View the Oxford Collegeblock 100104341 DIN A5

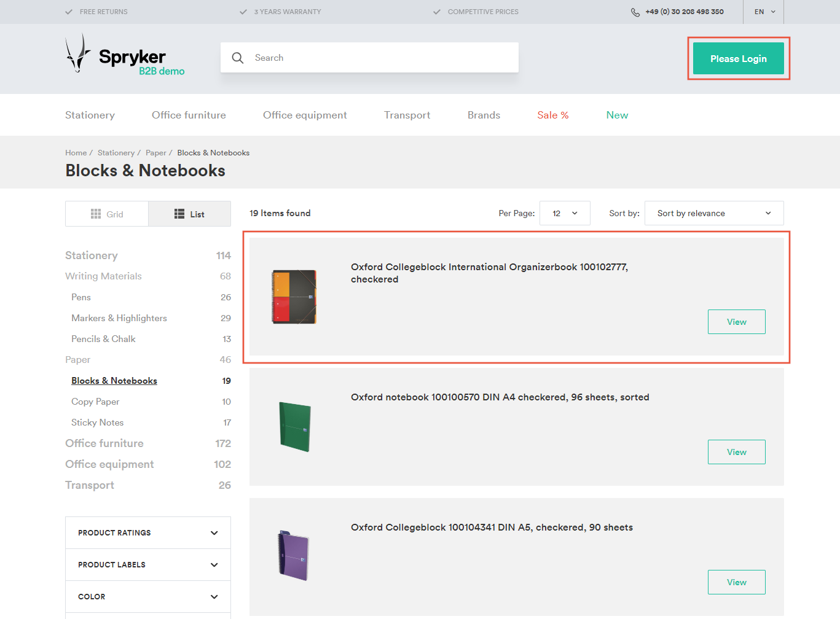tap(737, 582)
